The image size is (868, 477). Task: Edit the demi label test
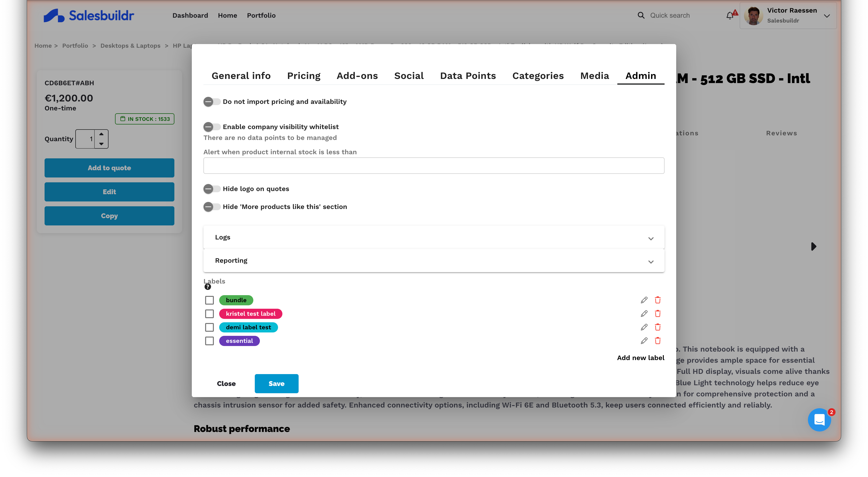click(x=644, y=327)
